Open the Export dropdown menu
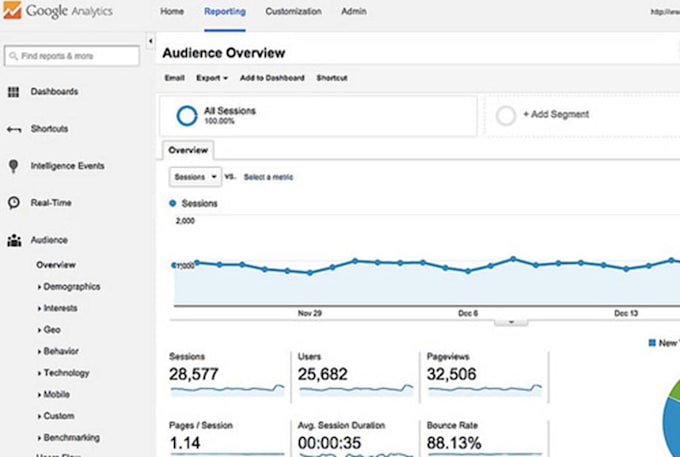680x457 pixels. coord(212,78)
